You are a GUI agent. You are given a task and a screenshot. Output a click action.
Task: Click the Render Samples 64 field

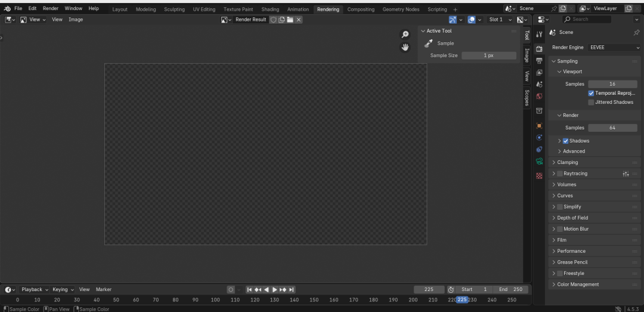[x=612, y=128]
